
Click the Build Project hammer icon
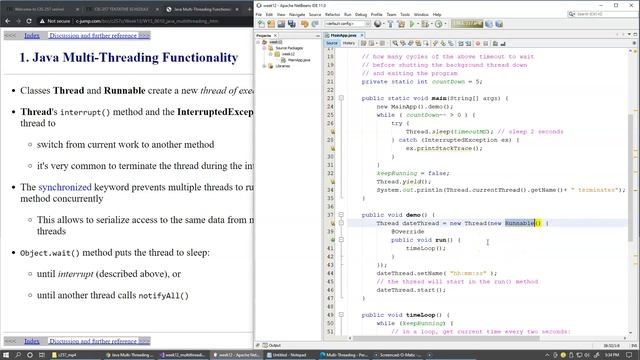(391, 24)
